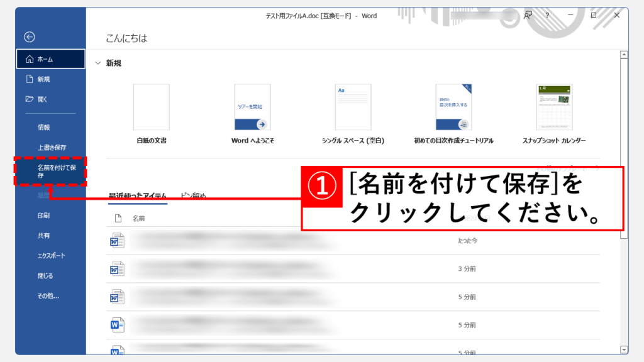This screenshot has height=362, width=644.
Task: Click 名前を付けて保存 in the sidebar
Action: [x=56, y=172]
